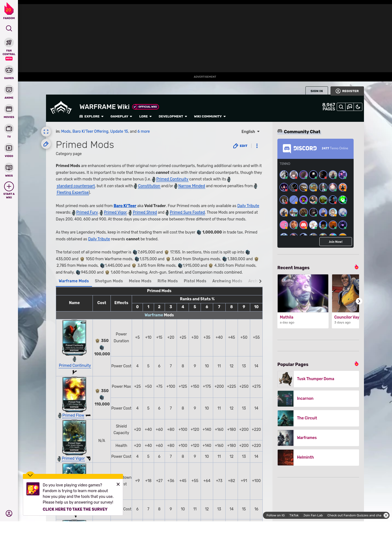
Task: Expand page to full width icon
Action: pos(46,132)
